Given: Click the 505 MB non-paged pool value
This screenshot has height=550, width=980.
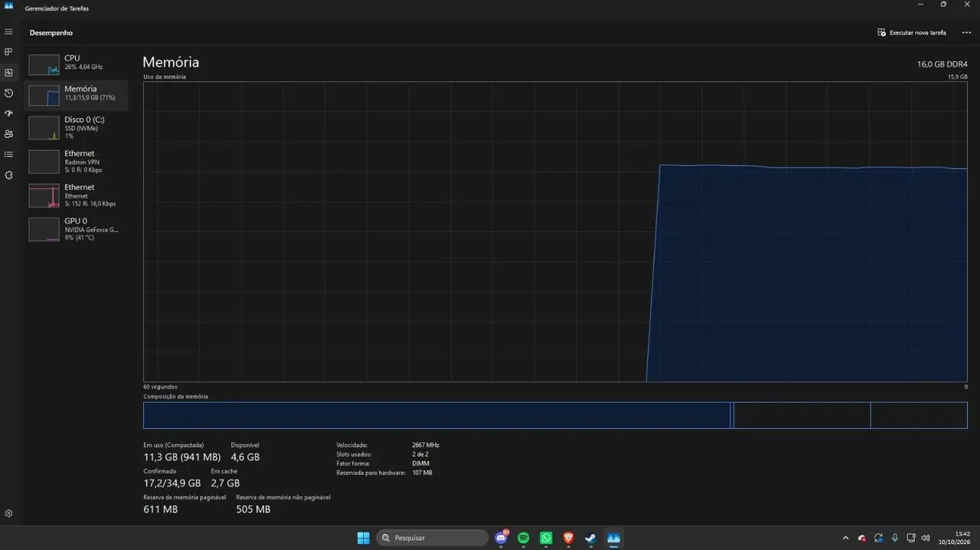Looking at the screenshot, I should pos(253,509).
